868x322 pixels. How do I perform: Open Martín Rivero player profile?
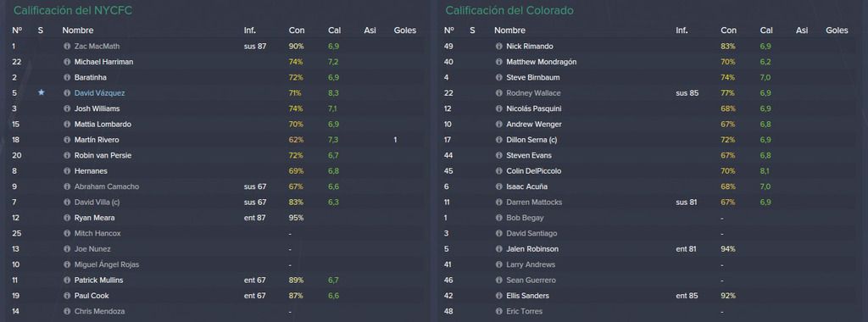tap(97, 140)
